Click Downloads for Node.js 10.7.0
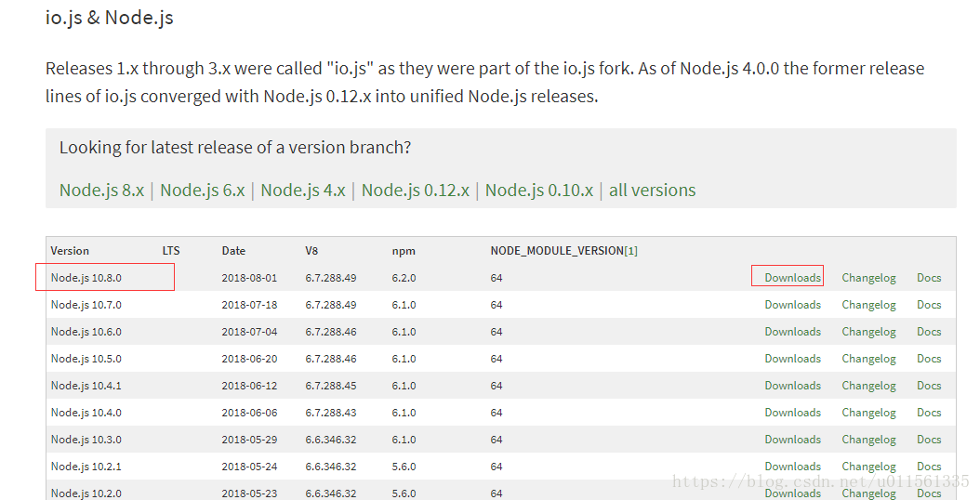Image resolution: width=980 pixels, height=500 pixels. pos(792,305)
